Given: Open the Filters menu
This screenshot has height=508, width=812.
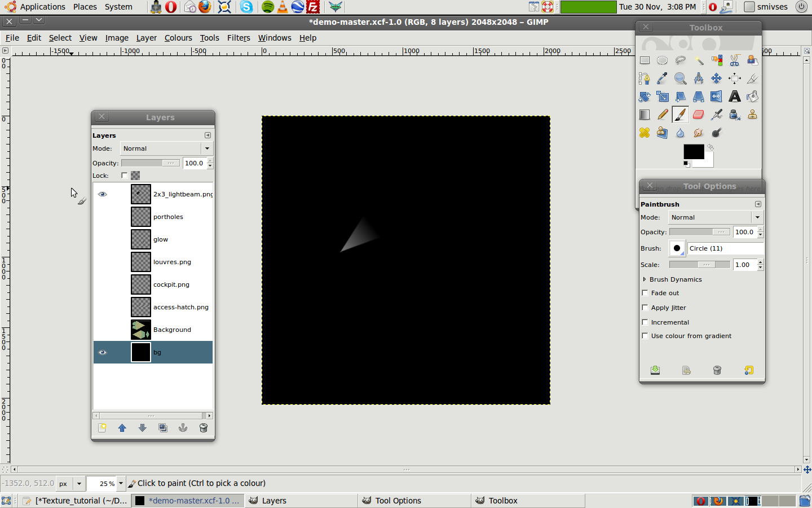Looking at the screenshot, I should click(x=239, y=38).
